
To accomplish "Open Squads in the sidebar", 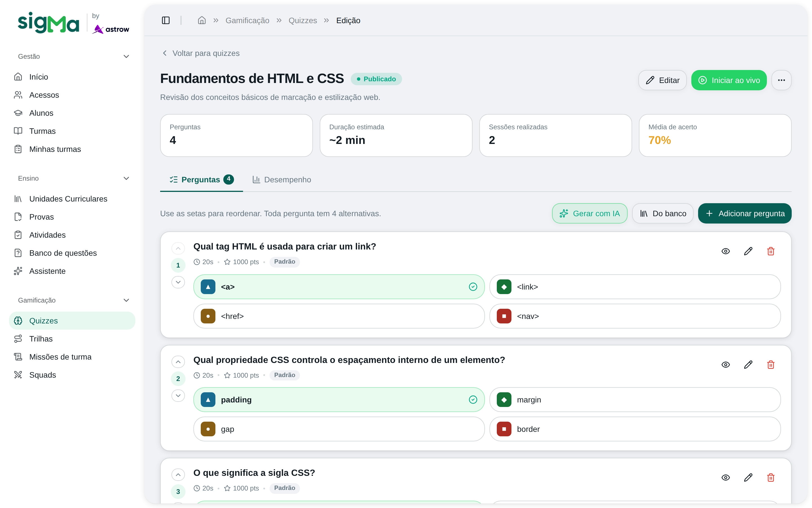I will 72,375.
